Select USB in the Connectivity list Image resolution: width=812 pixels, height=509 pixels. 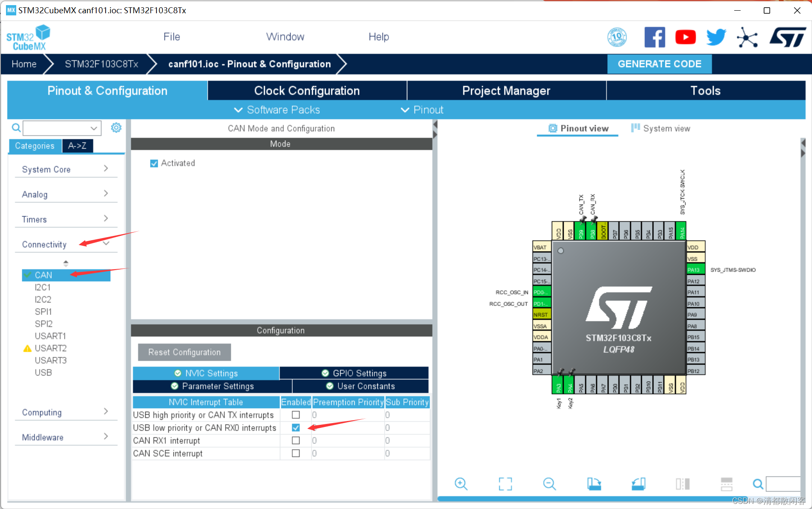pos(43,373)
